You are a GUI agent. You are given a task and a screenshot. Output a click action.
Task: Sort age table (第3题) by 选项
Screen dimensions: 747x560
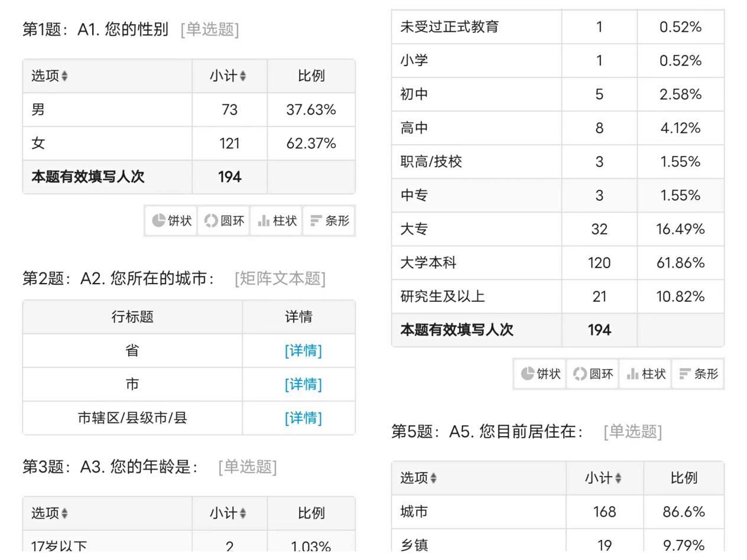pyautogui.click(x=50, y=513)
